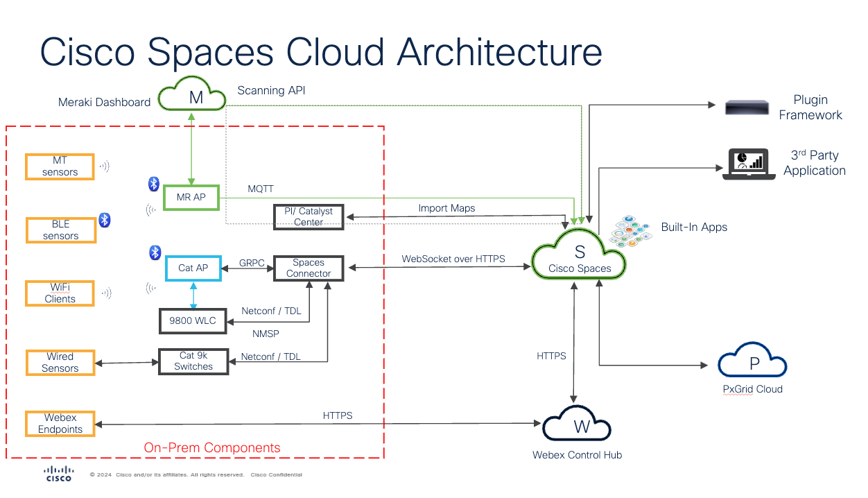Click the PI/ Catalyst Center box
The height and width of the screenshot is (498, 868).
309,216
